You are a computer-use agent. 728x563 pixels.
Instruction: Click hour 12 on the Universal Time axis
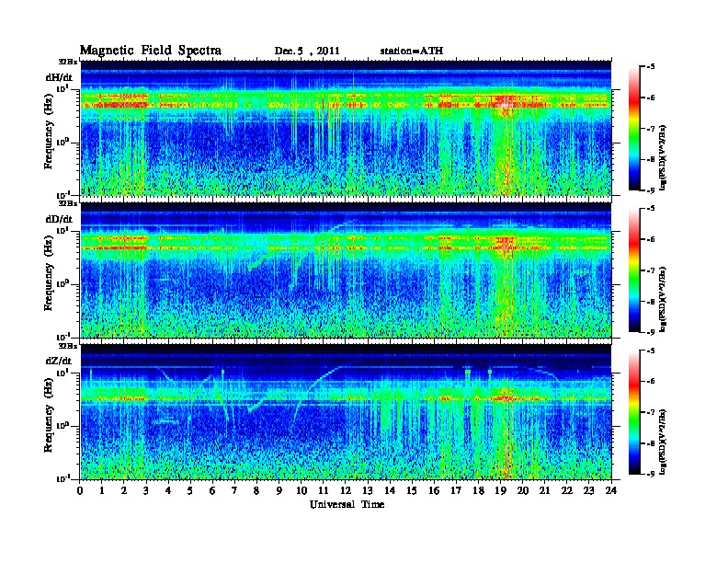tap(346, 491)
